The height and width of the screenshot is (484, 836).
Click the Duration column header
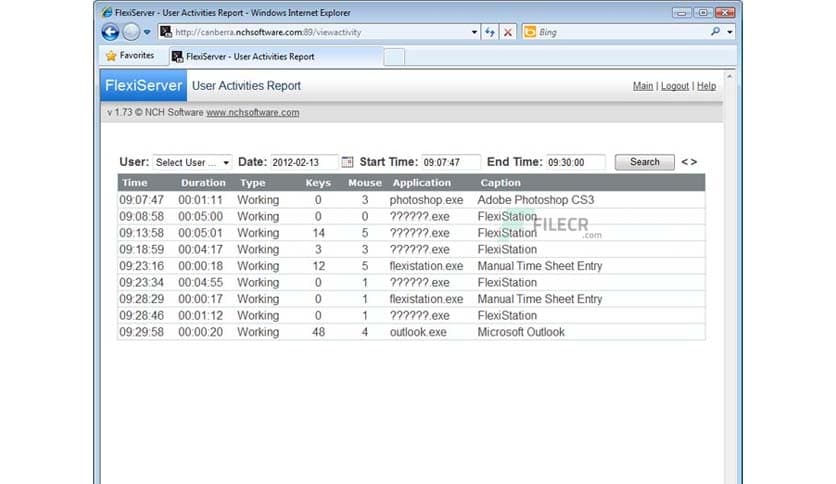(203, 182)
